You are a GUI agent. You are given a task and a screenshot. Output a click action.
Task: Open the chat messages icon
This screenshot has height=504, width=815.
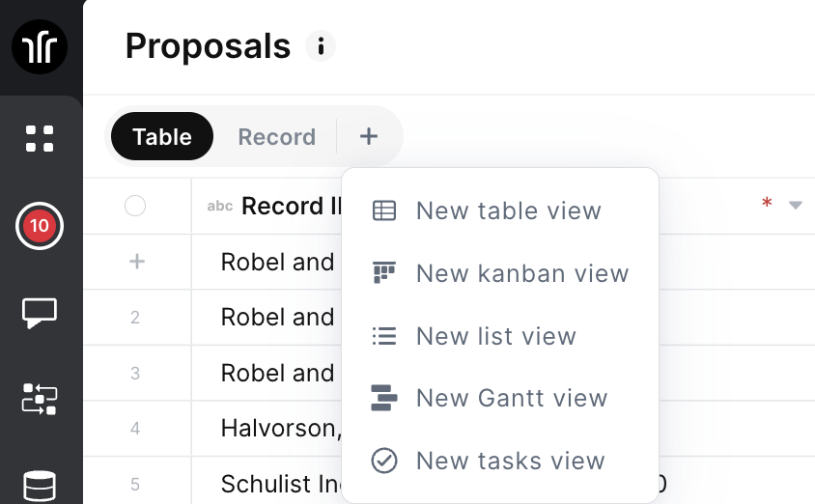(x=40, y=313)
